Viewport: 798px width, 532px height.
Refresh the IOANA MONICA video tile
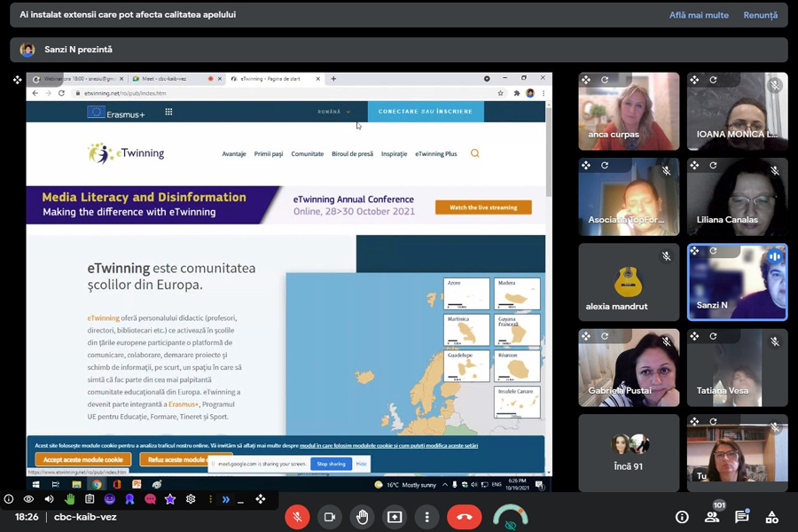coord(713,80)
